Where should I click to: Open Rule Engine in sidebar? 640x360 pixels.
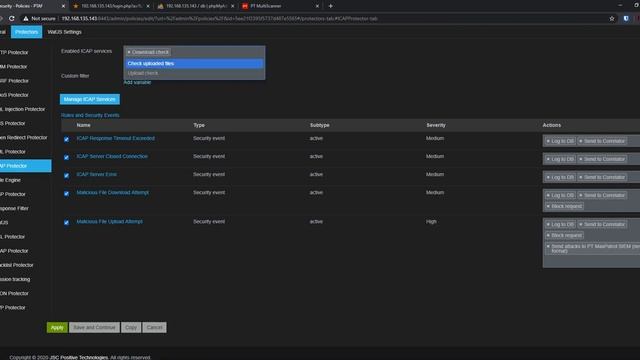pos(10,180)
